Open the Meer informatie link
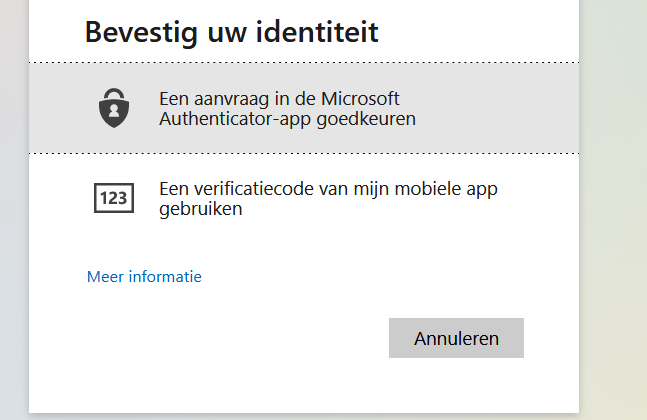Viewport: 647px width, 420px height. [x=144, y=276]
